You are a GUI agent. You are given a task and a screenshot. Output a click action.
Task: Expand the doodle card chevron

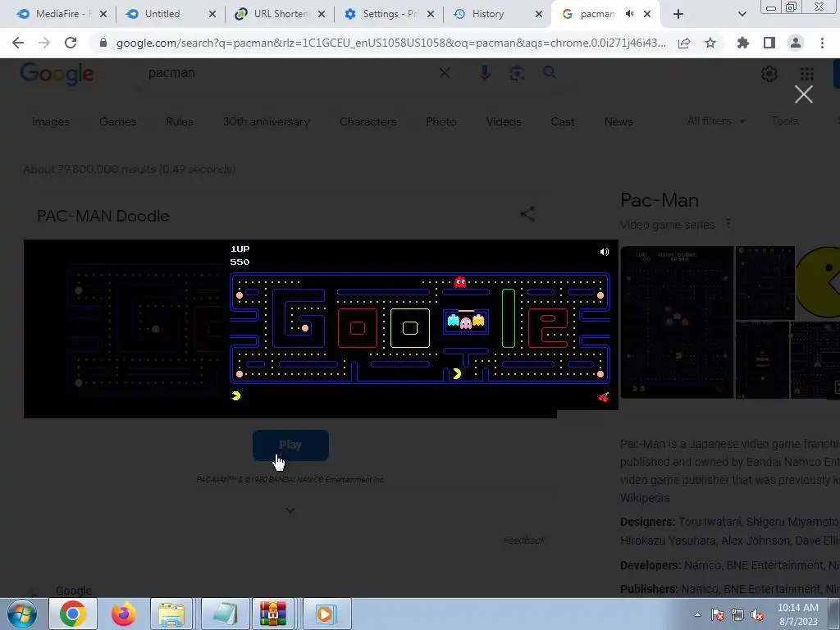tap(290, 510)
